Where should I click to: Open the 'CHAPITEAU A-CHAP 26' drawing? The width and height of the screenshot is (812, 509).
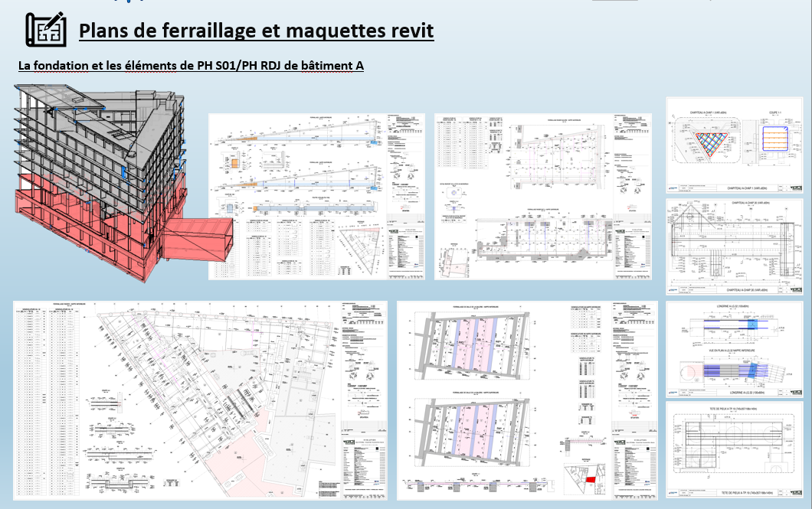[735, 246]
